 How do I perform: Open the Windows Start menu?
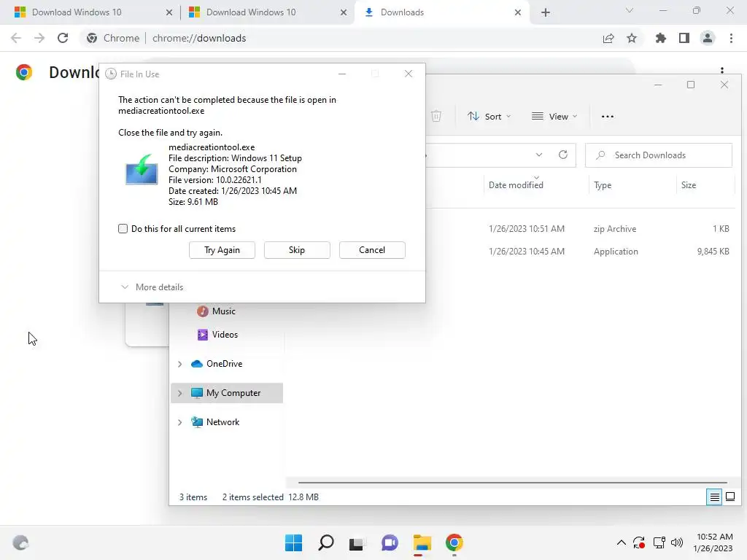click(293, 542)
